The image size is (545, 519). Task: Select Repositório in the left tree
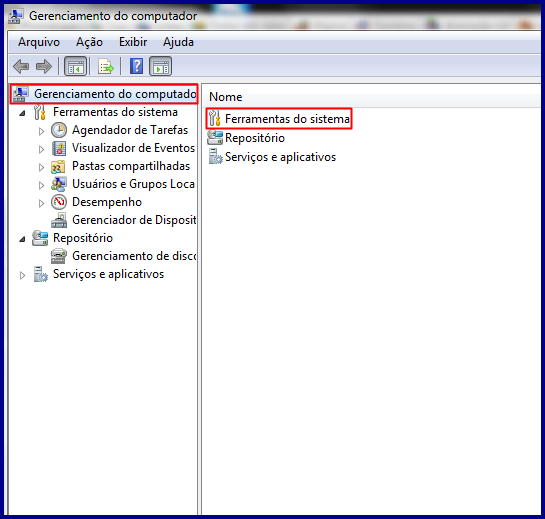click(83, 238)
